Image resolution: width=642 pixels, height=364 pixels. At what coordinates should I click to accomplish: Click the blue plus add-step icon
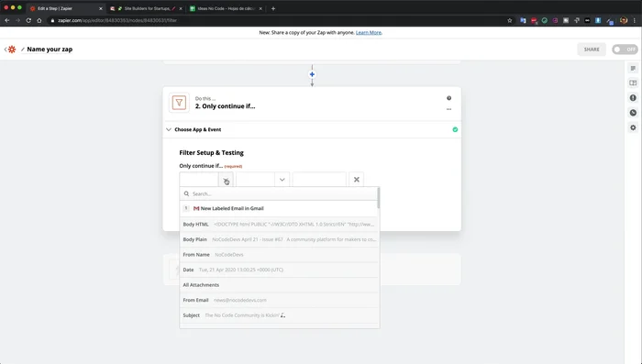[312, 74]
